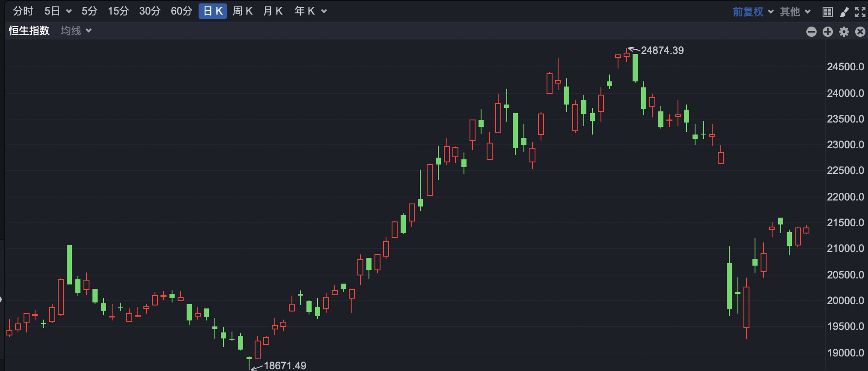Click the left sidebar expand arrow
Viewport: 868px width, 371px height.
[x=2, y=299]
